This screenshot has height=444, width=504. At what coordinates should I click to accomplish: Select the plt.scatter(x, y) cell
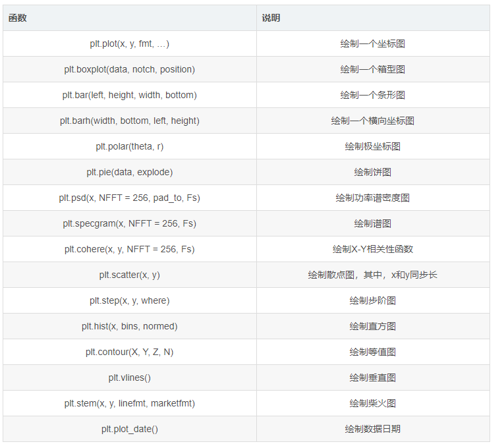(130, 275)
